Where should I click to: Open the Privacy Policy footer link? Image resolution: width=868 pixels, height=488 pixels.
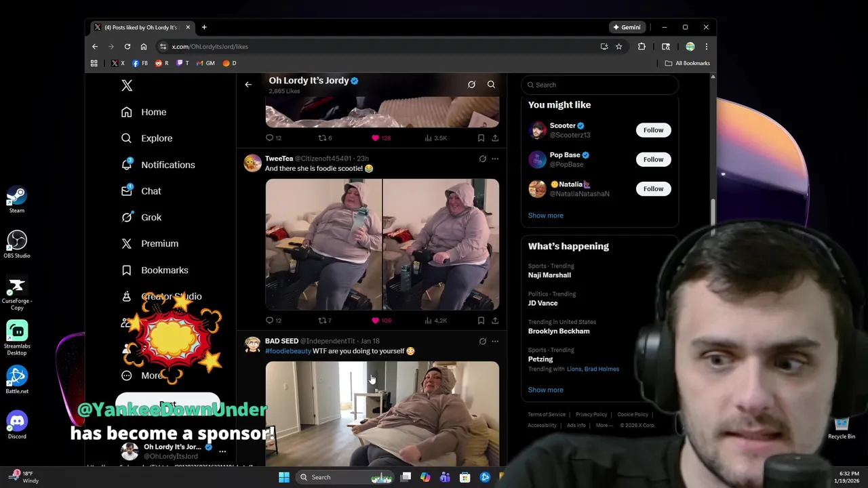click(591, 414)
